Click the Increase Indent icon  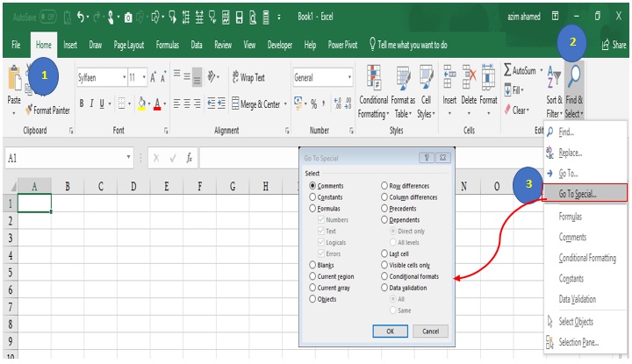click(221, 103)
